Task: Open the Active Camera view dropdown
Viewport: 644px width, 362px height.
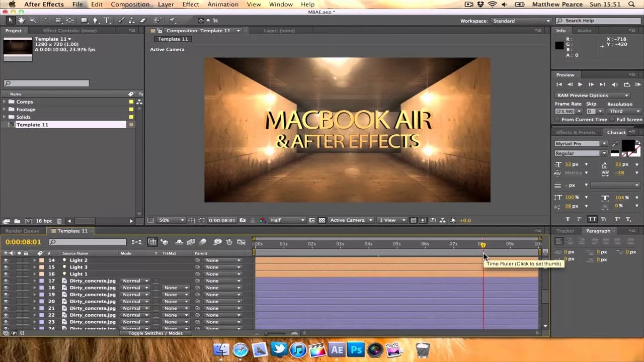Action: pyautogui.click(x=351, y=220)
